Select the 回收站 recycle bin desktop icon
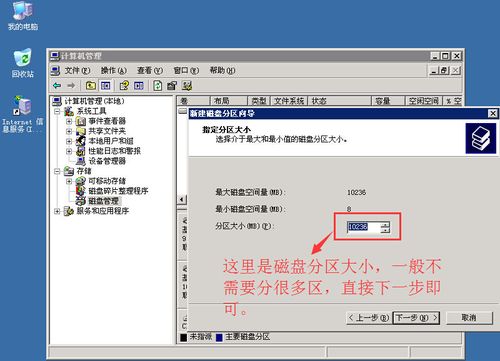500x361 pixels. (23, 63)
